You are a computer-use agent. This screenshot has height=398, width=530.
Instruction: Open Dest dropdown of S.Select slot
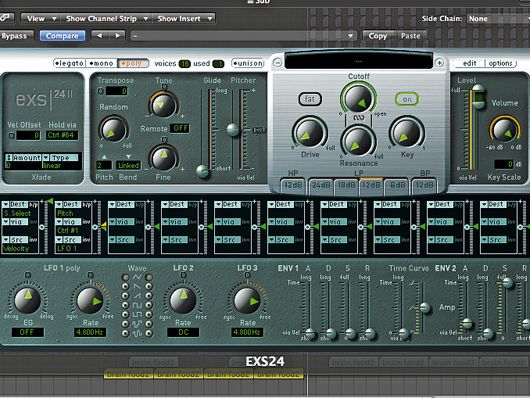coord(16,205)
